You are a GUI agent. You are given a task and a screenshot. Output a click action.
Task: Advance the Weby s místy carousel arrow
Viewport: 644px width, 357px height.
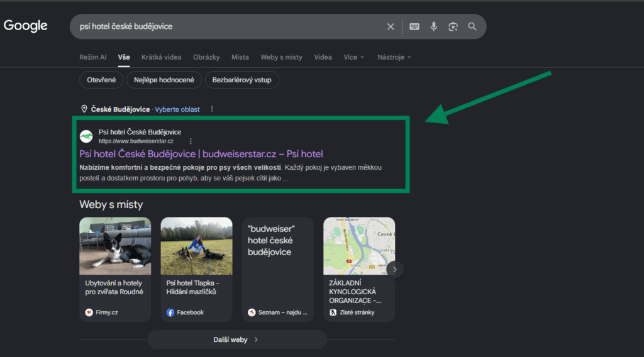point(395,270)
